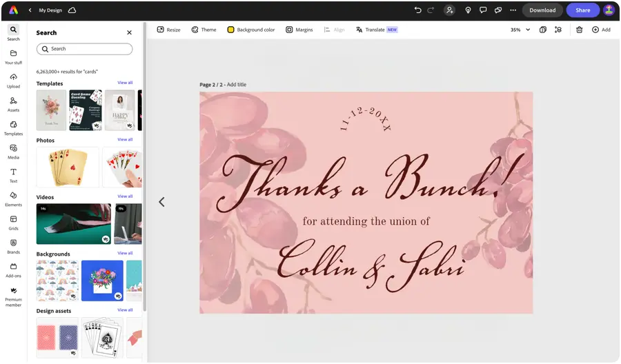Click the Download button
The height and width of the screenshot is (364, 621).
(x=542, y=10)
